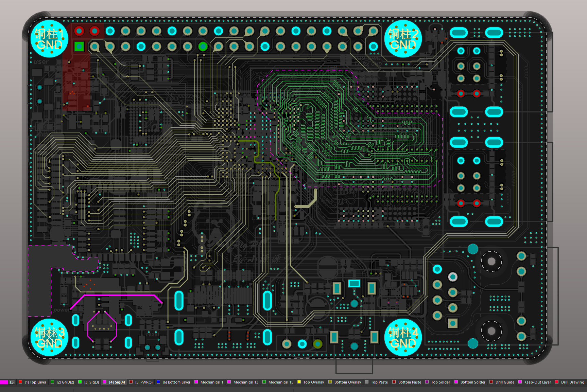Image resolution: width=587 pixels, height=392 pixels.
Task: Select the Bottom Overlay layer tab
Action: [x=347, y=382]
